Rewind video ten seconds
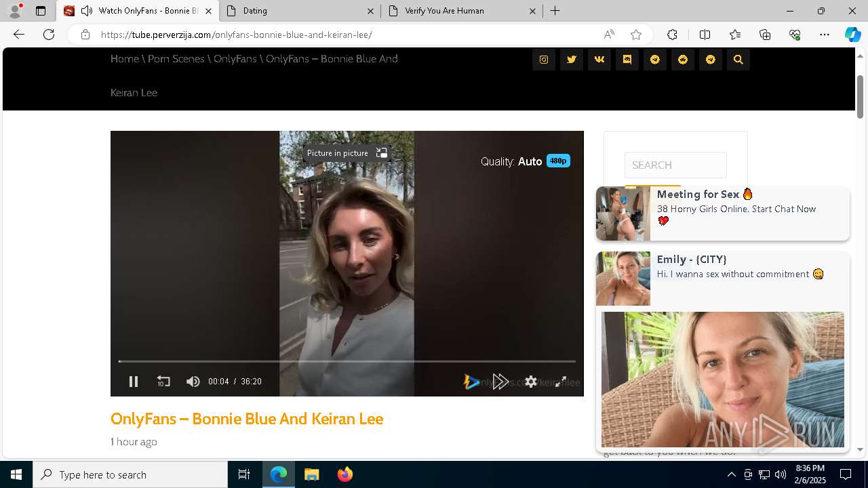The height and width of the screenshot is (488, 868). tap(163, 382)
